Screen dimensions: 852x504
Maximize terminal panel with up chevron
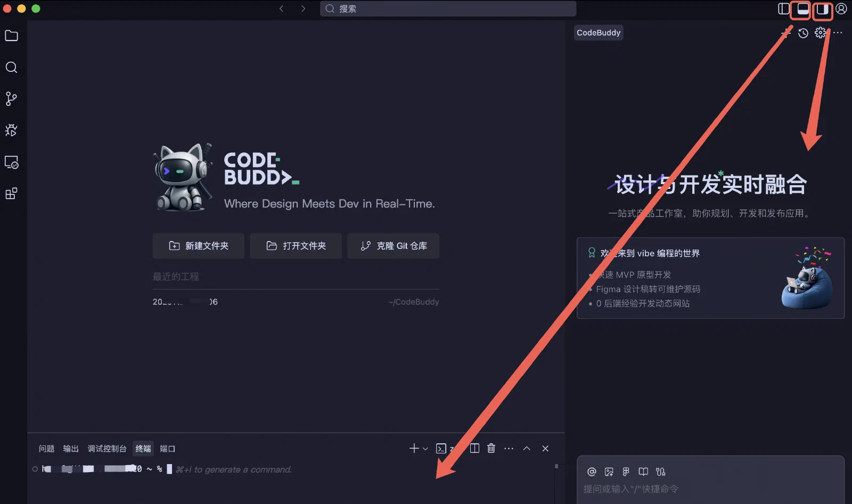527,448
